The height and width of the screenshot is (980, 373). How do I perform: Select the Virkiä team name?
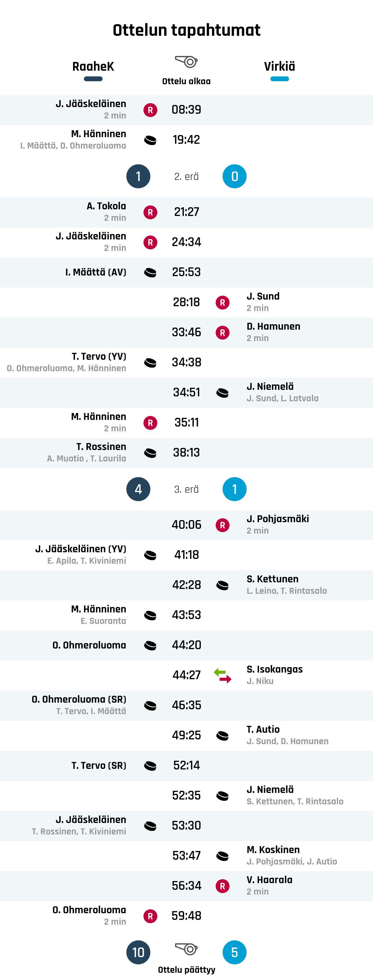[280, 66]
